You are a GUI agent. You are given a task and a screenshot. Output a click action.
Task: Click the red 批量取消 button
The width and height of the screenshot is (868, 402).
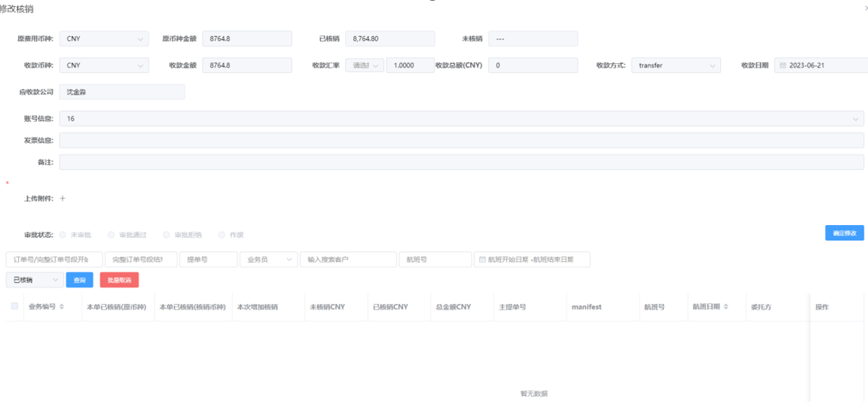tap(120, 280)
